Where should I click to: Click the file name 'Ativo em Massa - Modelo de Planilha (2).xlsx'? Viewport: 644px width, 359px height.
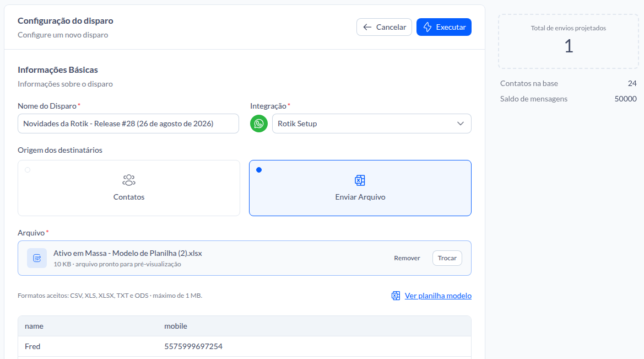click(x=128, y=253)
